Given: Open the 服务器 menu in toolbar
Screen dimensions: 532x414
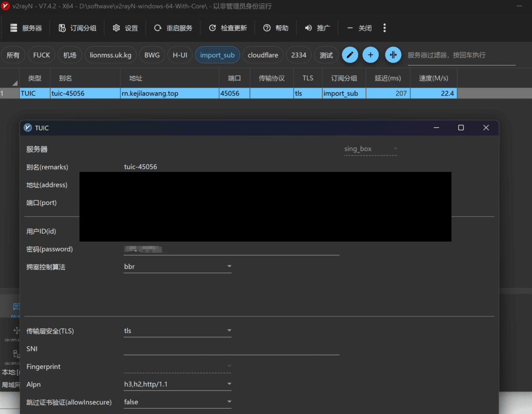Looking at the screenshot, I should point(26,28).
